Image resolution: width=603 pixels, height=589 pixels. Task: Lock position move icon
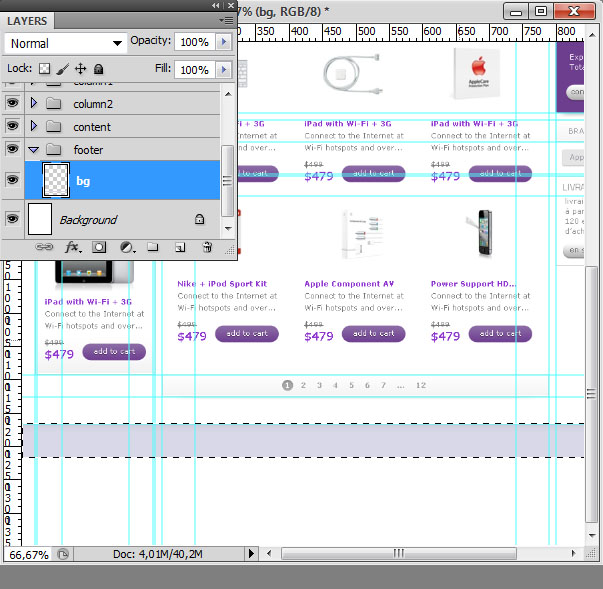pyautogui.click(x=80, y=69)
